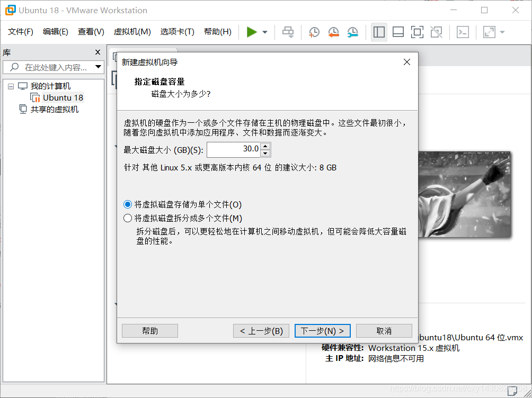Open Snapshot Manager toolbar icon

point(353,32)
